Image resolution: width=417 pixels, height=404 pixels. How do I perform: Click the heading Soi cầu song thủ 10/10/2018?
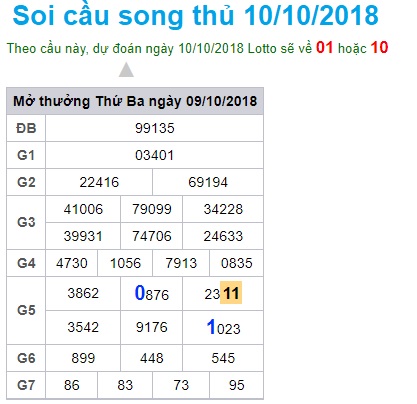point(196,16)
